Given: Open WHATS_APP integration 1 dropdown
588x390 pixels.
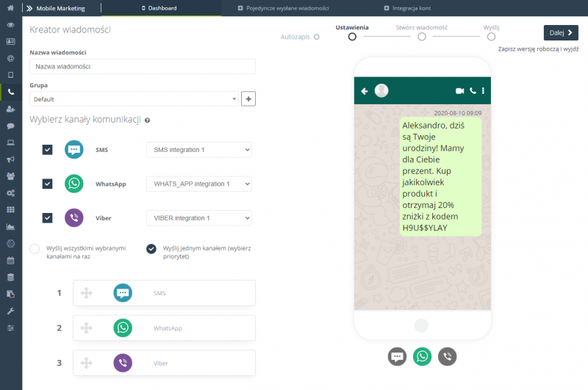Looking at the screenshot, I should point(199,184).
